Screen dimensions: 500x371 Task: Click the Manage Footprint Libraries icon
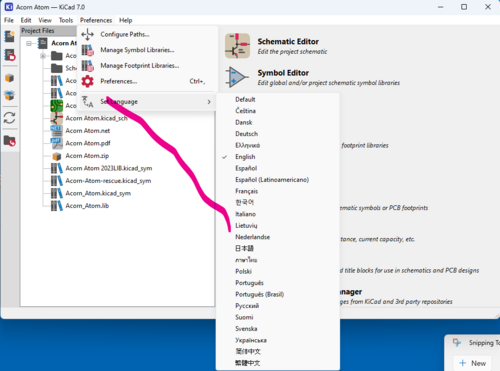point(88,66)
